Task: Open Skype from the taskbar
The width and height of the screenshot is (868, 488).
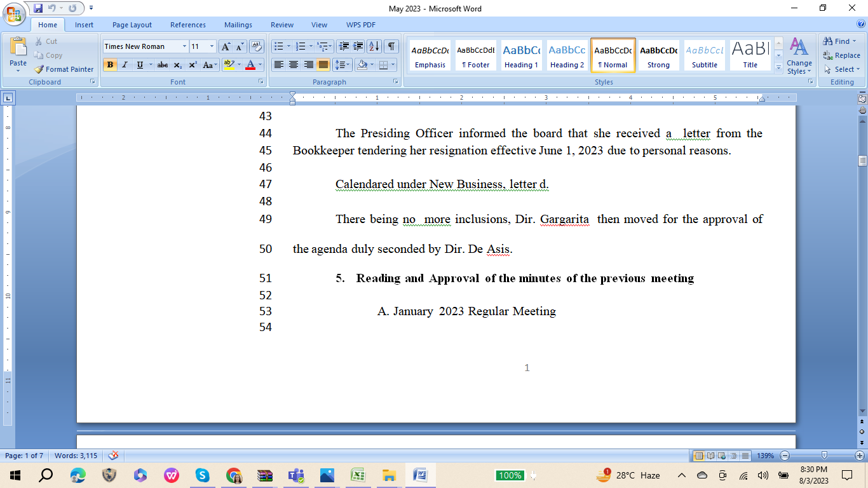Action: [x=202, y=475]
